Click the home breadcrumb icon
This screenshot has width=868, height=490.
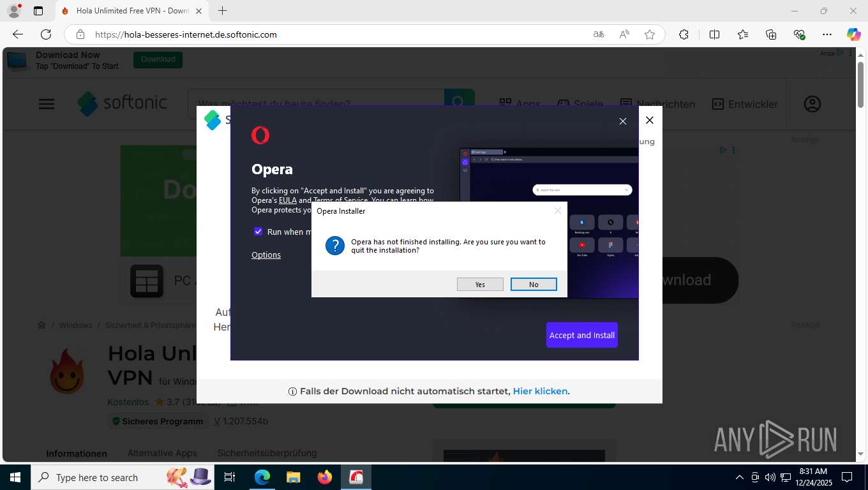click(x=41, y=325)
